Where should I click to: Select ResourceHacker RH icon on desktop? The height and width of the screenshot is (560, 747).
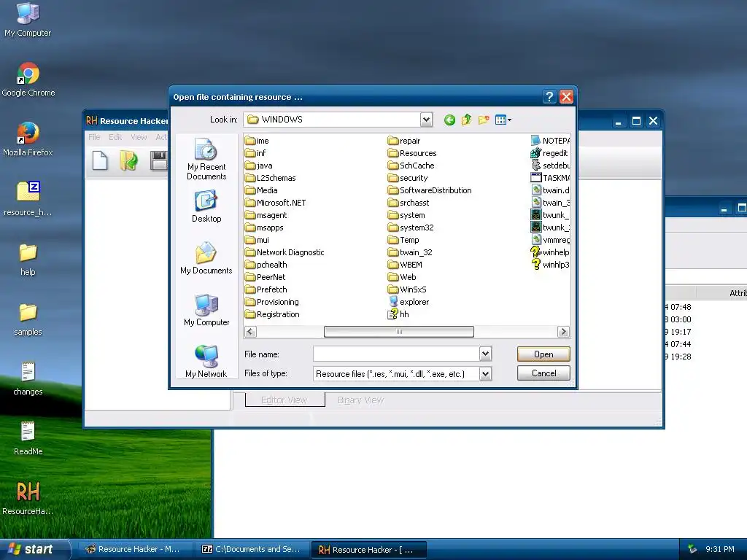click(x=28, y=499)
